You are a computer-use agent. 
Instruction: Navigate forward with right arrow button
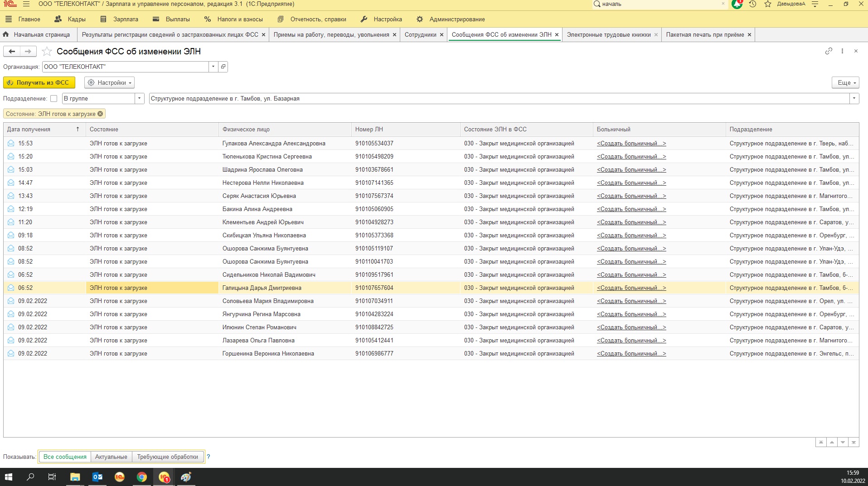pyautogui.click(x=28, y=52)
